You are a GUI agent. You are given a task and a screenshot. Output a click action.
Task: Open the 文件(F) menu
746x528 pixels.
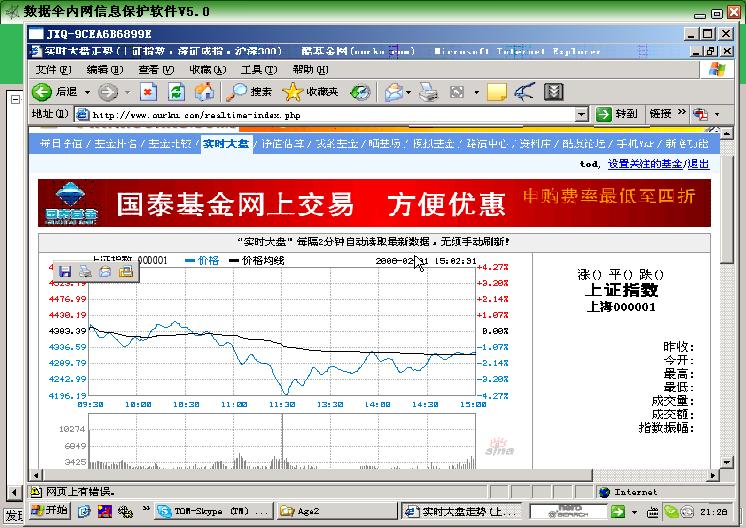click(x=53, y=70)
